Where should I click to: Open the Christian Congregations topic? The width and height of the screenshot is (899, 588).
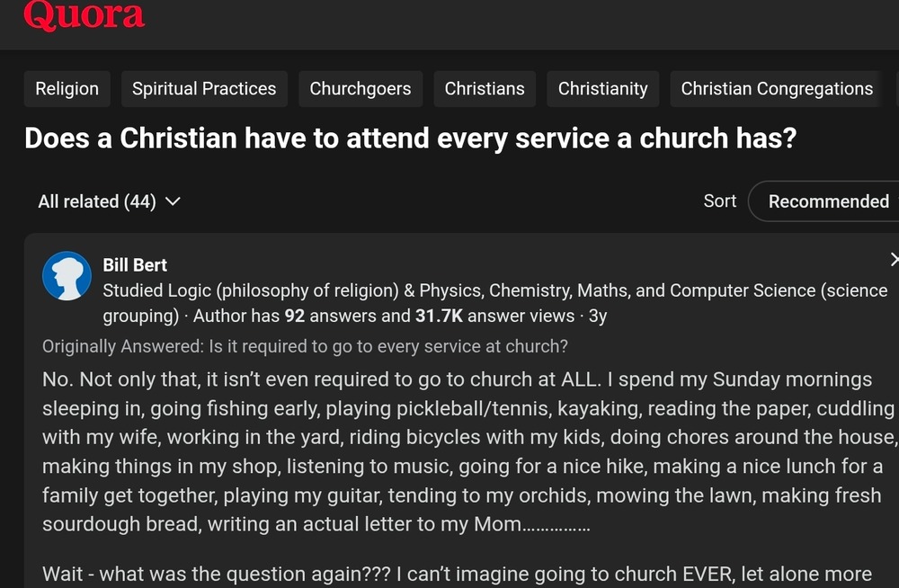pyautogui.click(x=777, y=89)
